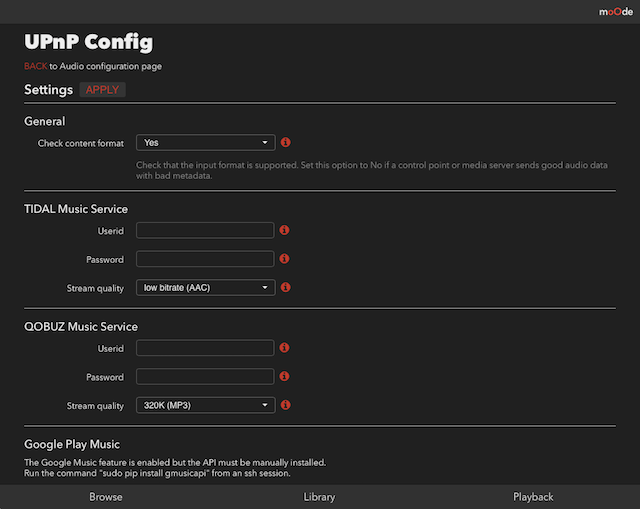Image resolution: width=640 pixels, height=509 pixels.
Task: Click the APPLY settings button
Action: click(x=102, y=90)
